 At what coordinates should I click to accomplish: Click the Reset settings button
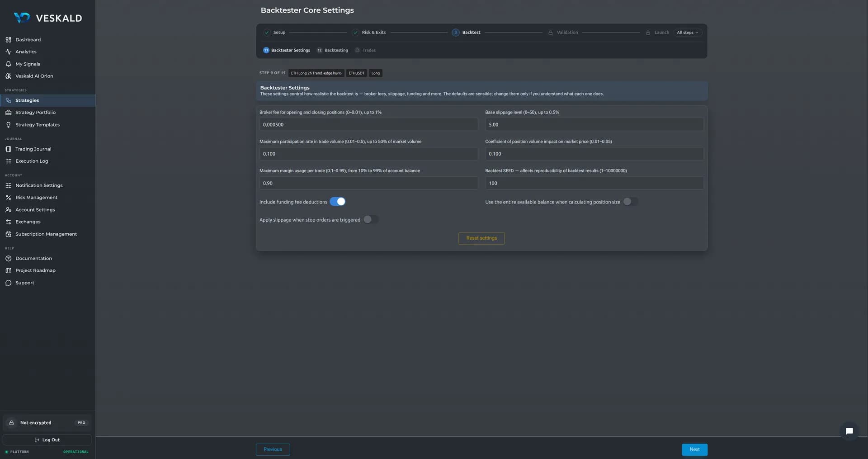click(481, 238)
